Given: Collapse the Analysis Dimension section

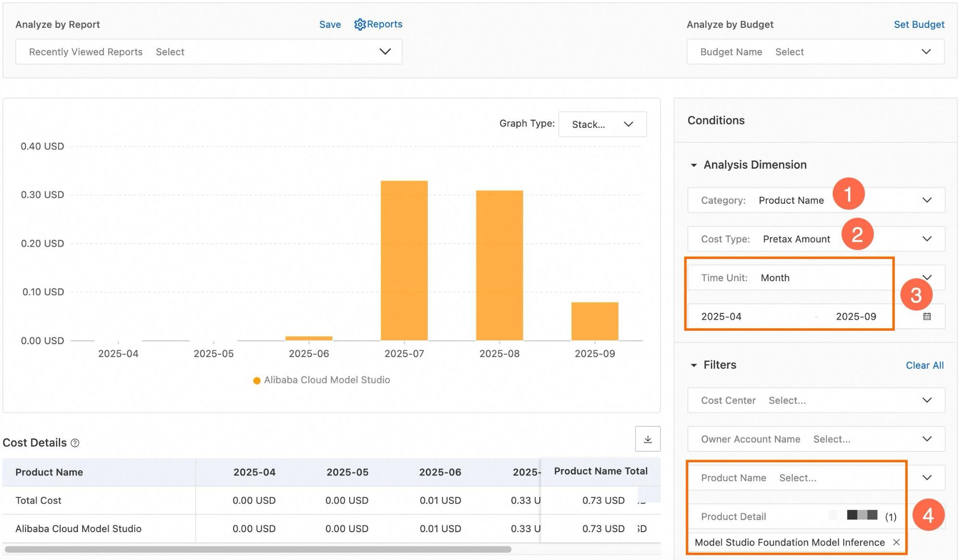Looking at the screenshot, I should pos(693,165).
